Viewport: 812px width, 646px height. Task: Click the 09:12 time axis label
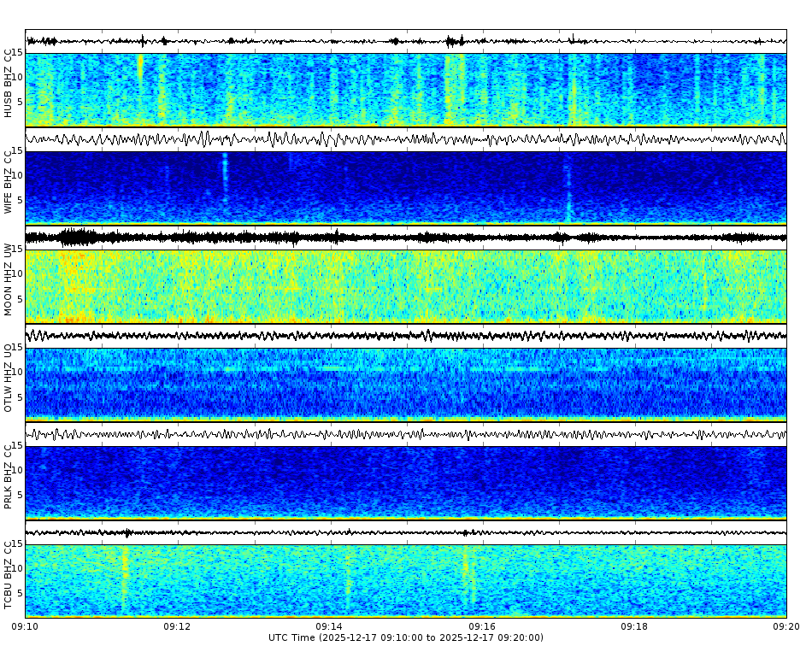(x=177, y=625)
